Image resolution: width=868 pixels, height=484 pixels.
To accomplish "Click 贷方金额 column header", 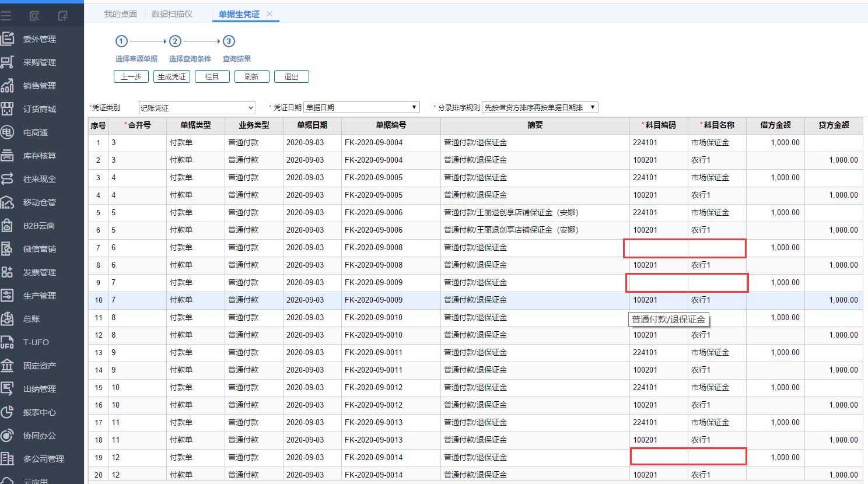I will click(x=834, y=125).
